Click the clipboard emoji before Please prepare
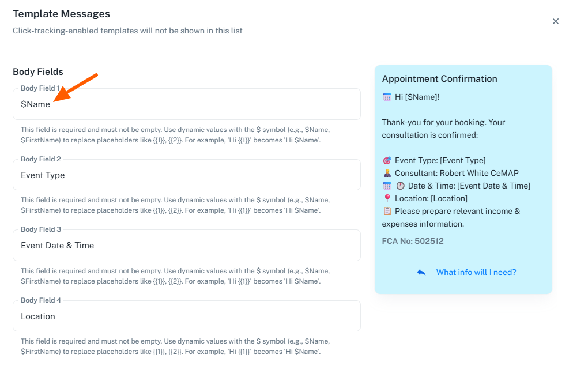 click(x=387, y=211)
